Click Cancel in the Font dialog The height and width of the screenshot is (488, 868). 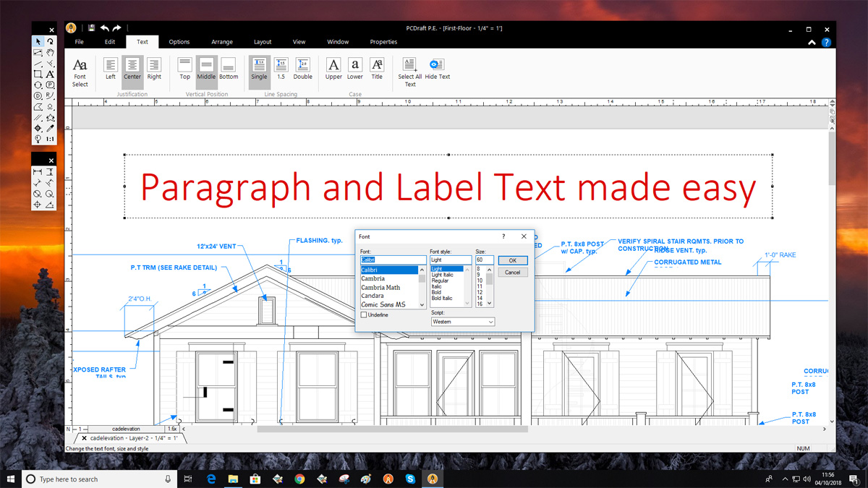[512, 273]
